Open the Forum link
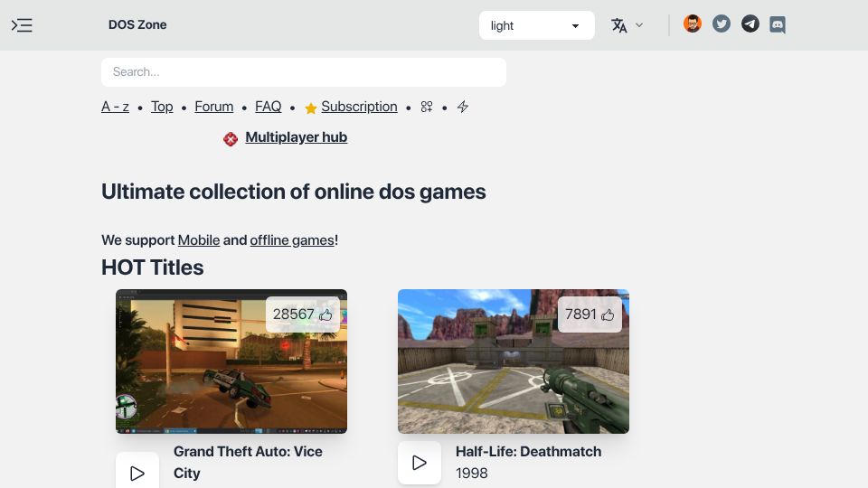This screenshot has width=868, height=488. [x=213, y=107]
